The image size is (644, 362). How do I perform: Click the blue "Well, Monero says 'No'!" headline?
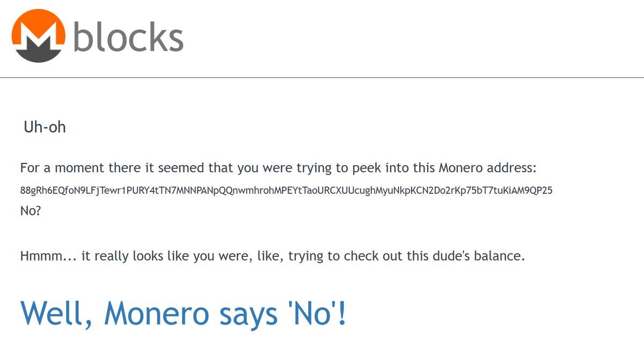point(184,313)
